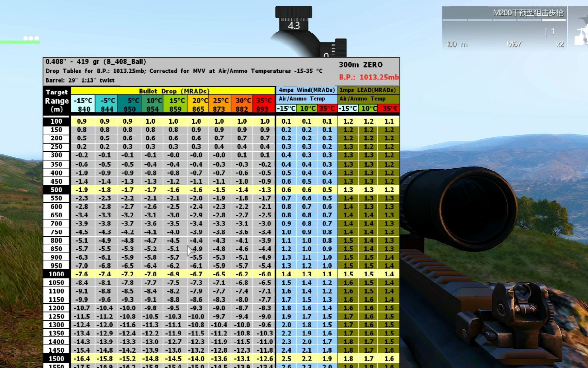Image resolution: width=588 pixels, height=368 pixels.
Task: Click the scope windage dial showing 0
Action: [x=326, y=55]
